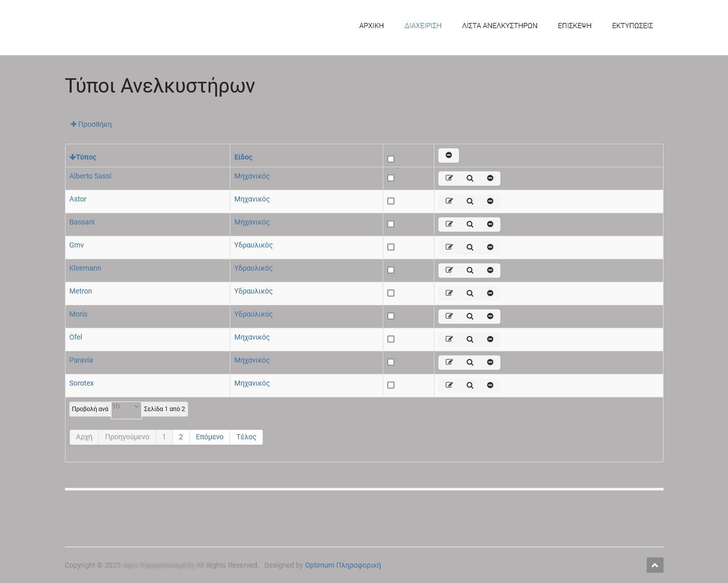Click the bulk delete icon in table header
This screenshot has width=728, height=583.
(449, 155)
